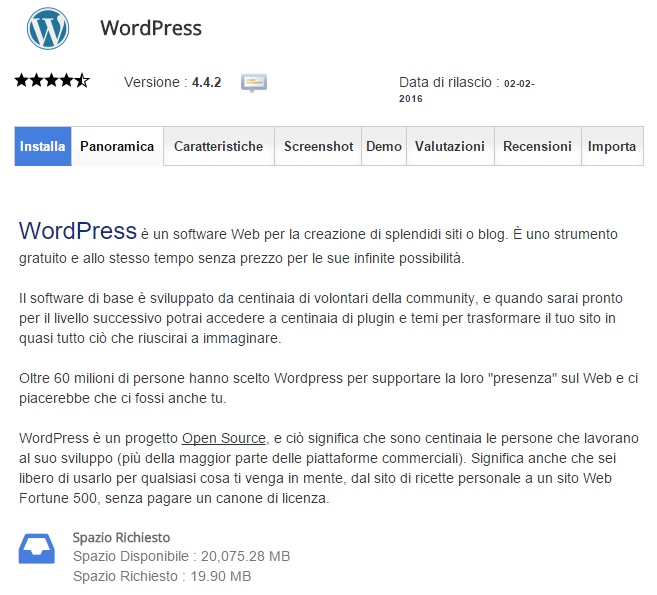Click the large WordPress heading link
This screenshot has height=595, width=657.
pyautogui.click(x=78, y=230)
